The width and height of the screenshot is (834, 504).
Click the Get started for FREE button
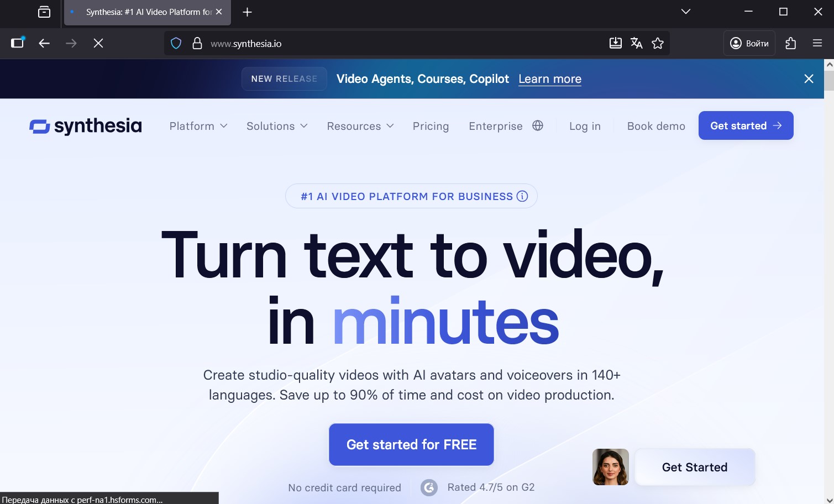pos(411,444)
